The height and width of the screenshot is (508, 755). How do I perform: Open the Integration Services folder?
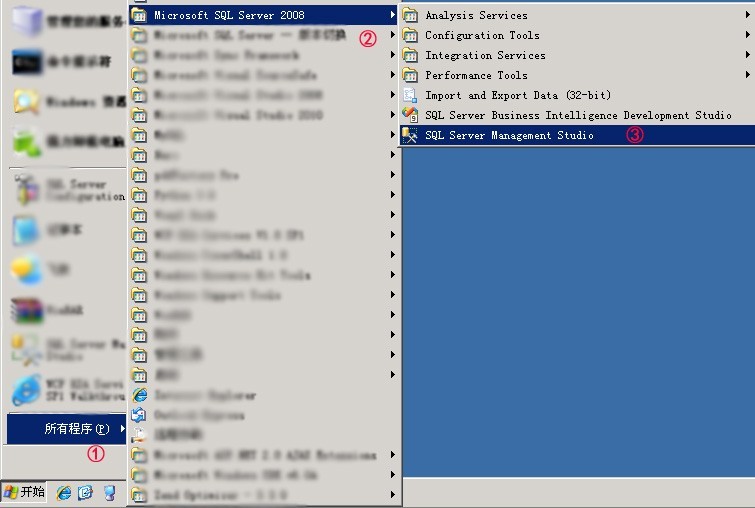coord(577,55)
